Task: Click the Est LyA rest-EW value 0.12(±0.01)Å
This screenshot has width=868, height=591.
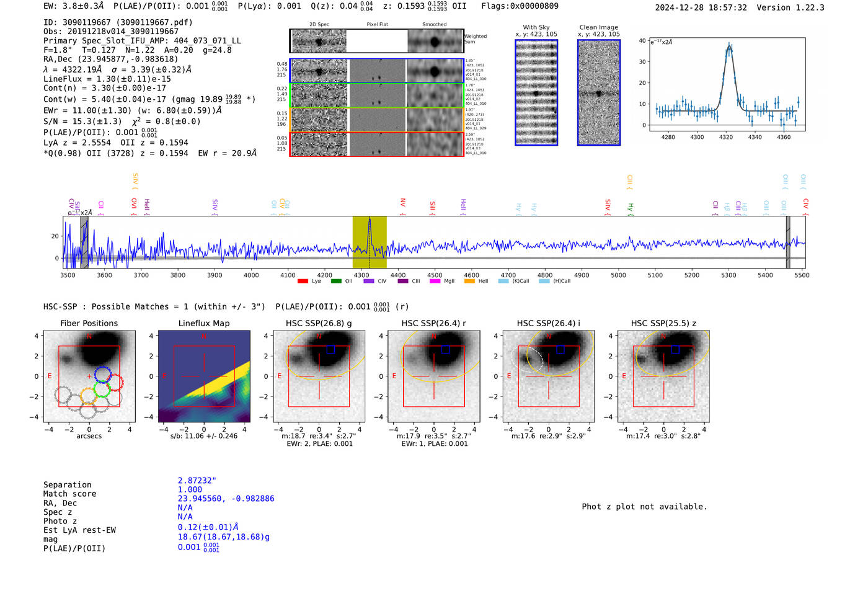Action: pyautogui.click(x=208, y=527)
